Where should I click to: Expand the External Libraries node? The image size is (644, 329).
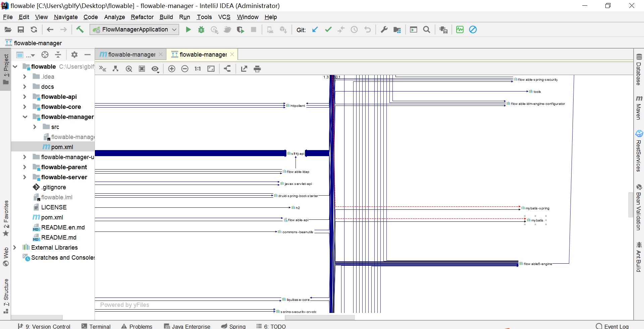pos(14,248)
